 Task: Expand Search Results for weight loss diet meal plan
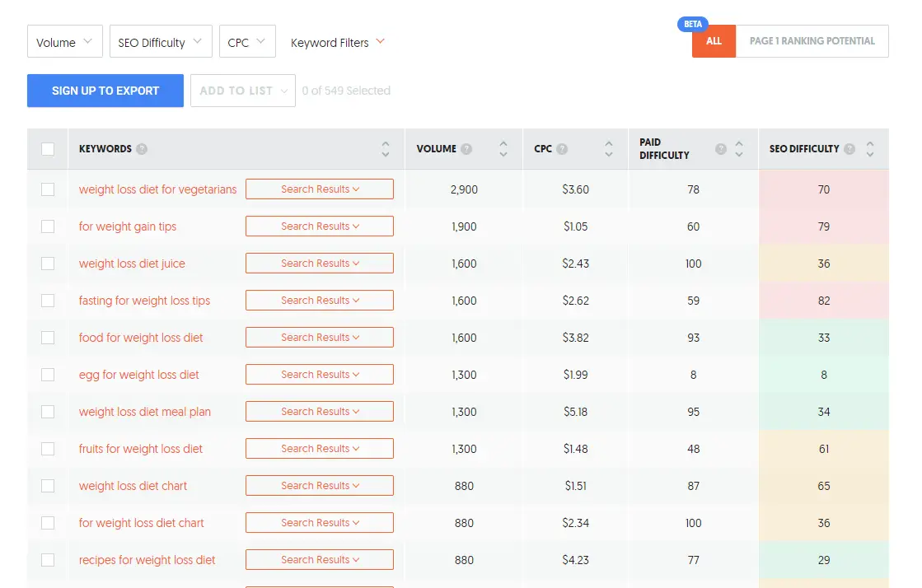[320, 412]
